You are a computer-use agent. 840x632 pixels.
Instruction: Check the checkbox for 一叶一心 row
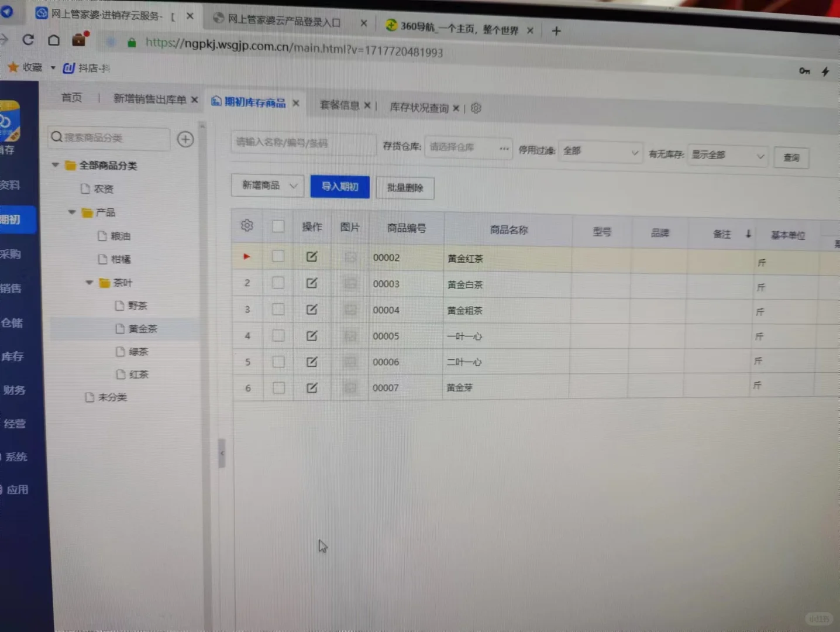point(278,335)
